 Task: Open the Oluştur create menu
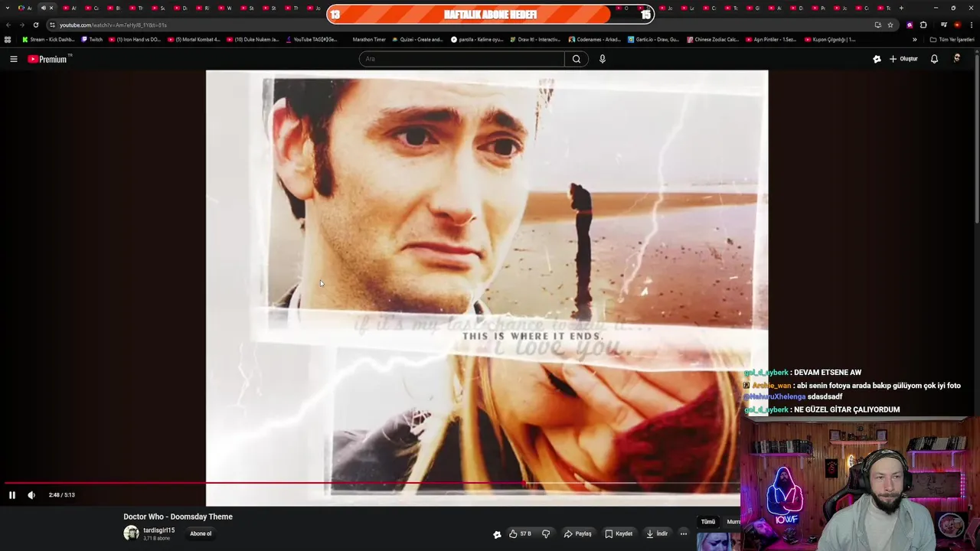point(903,59)
